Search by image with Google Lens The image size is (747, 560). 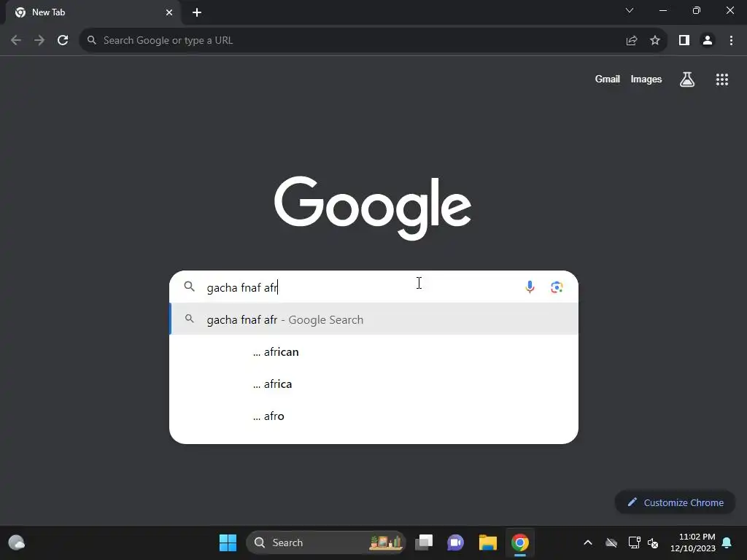(x=557, y=287)
